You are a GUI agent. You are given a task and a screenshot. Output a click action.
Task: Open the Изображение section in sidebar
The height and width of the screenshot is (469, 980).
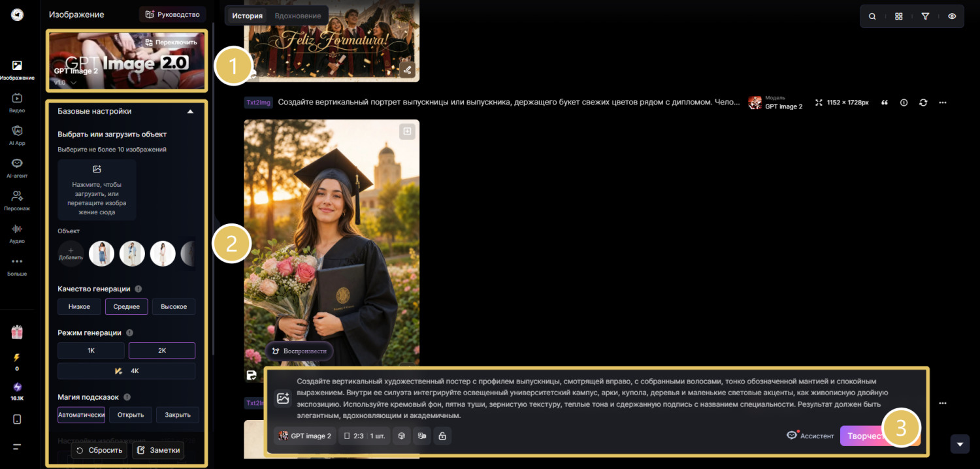pos(17,70)
